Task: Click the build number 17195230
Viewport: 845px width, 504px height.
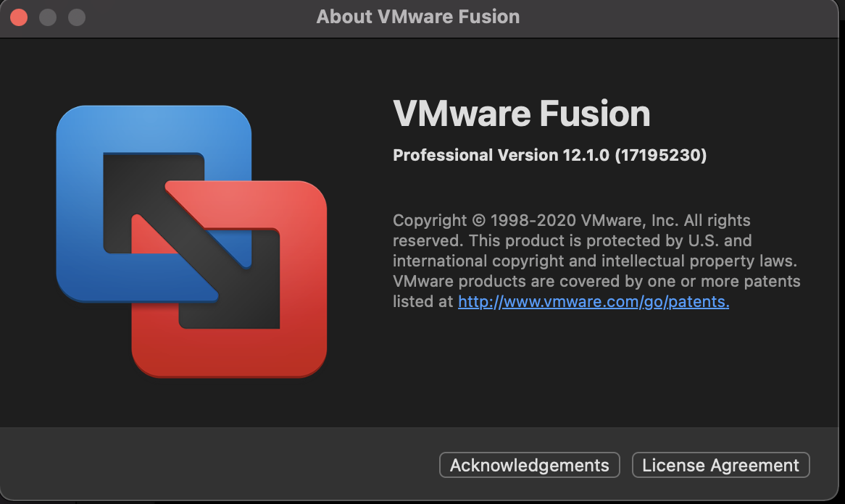Action: coord(660,155)
